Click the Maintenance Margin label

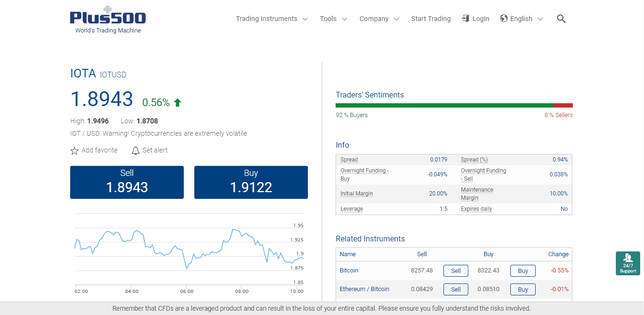(x=477, y=194)
